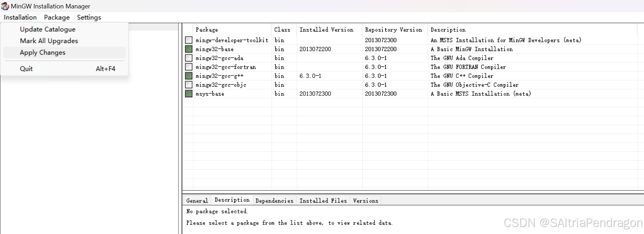Click 'A Basic MinGW Installation' description

[x=472, y=49]
